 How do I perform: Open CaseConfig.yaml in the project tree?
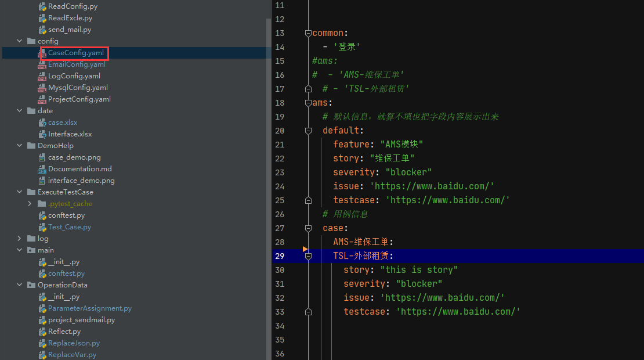[x=76, y=53]
